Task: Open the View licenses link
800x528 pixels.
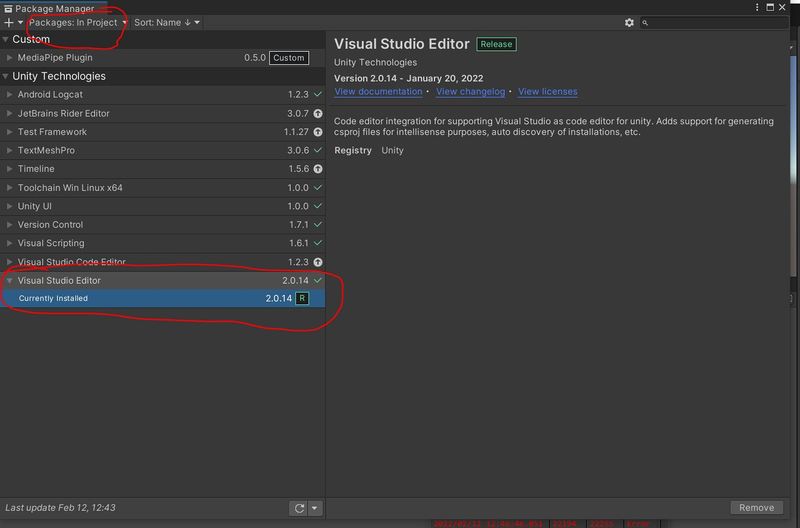Action: 547,92
